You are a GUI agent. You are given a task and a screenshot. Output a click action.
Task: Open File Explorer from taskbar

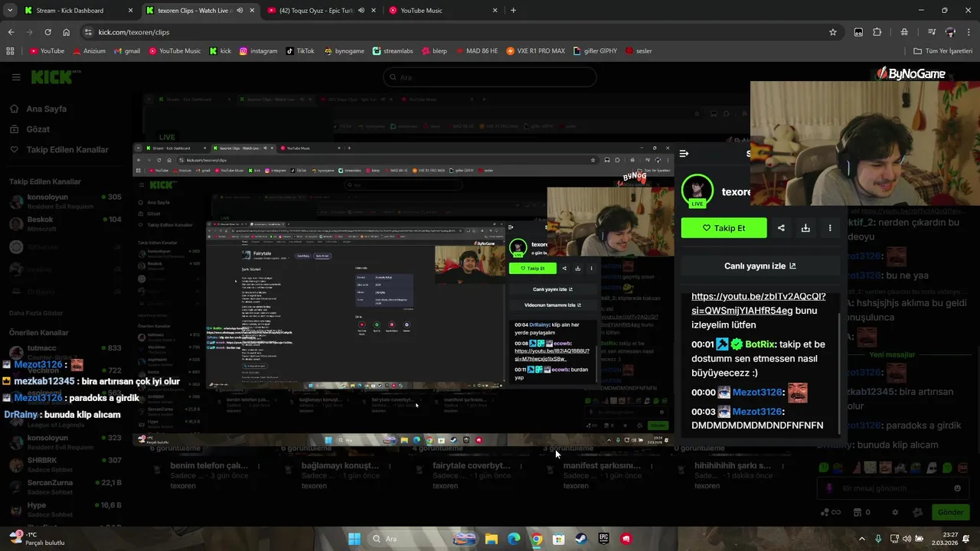[491, 539]
